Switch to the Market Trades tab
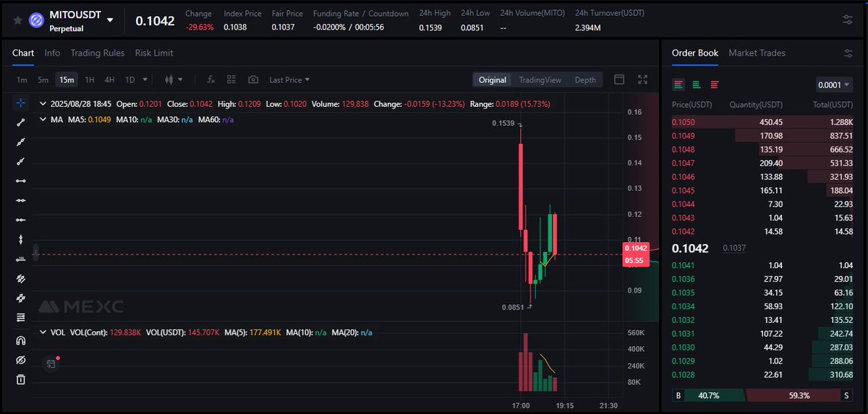The width and height of the screenshot is (868, 414). [x=757, y=53]
